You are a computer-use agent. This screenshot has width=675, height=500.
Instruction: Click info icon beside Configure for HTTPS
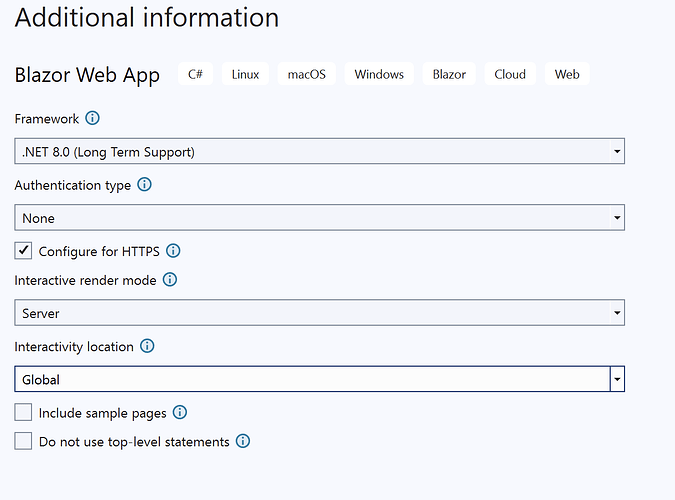click(x=173, y=251)
